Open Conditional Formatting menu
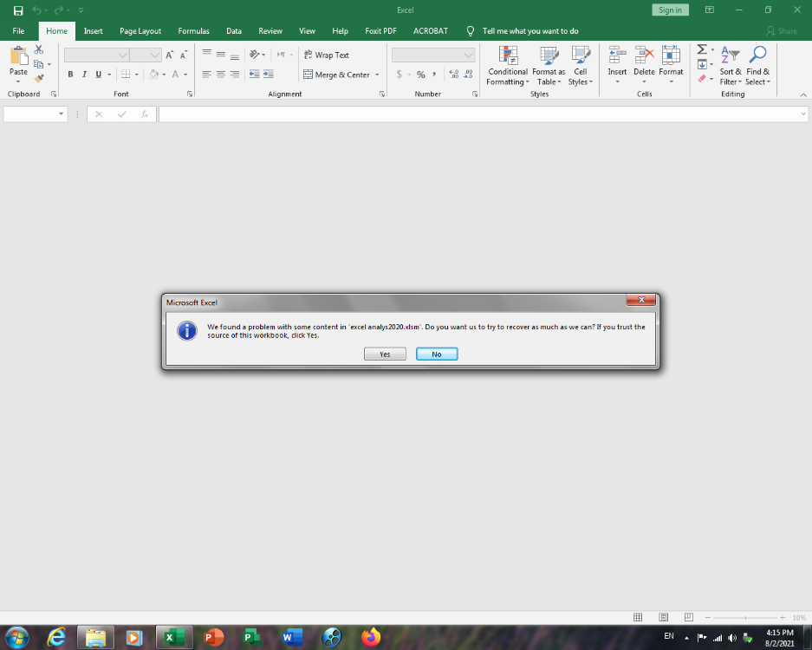 click(x=508, y=66)
